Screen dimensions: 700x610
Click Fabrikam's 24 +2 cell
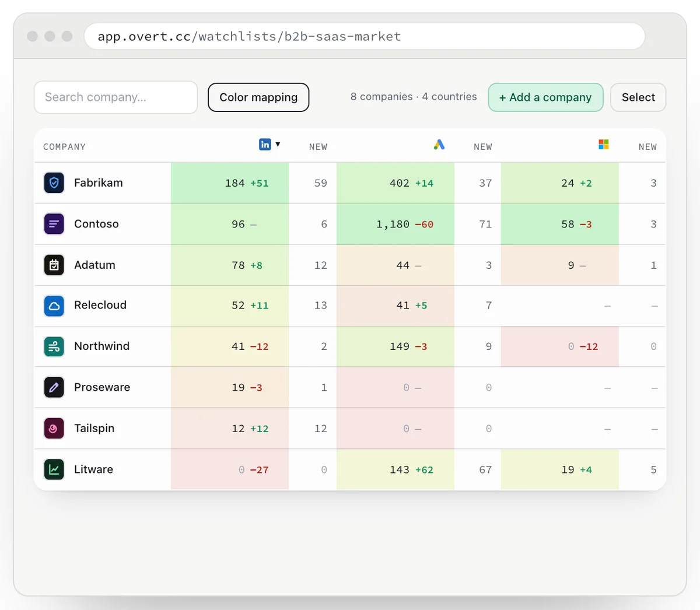coord(560,183)
